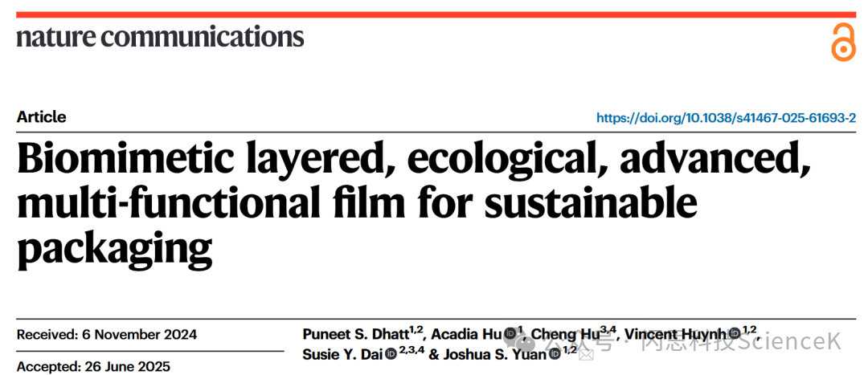Click author name Vincent Huynh
Screen dimensions: 868x375
[675, 334]
